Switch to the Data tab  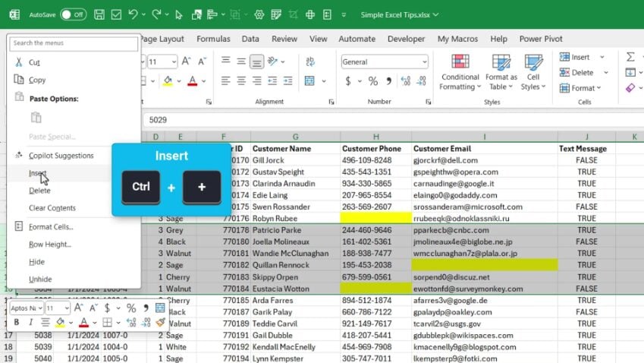(x=250, y=39)
